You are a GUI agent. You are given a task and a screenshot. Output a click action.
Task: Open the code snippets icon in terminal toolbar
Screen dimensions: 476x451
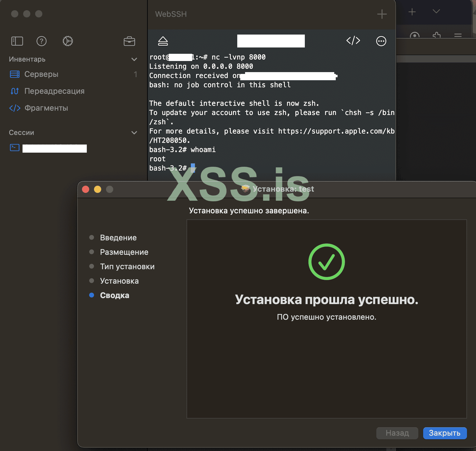353,41
